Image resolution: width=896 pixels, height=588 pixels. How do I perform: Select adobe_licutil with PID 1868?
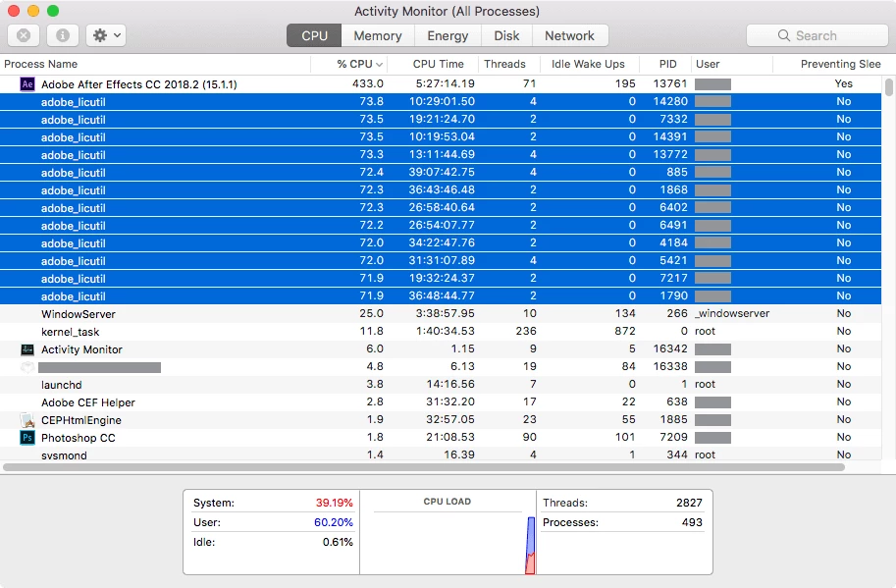441,190
